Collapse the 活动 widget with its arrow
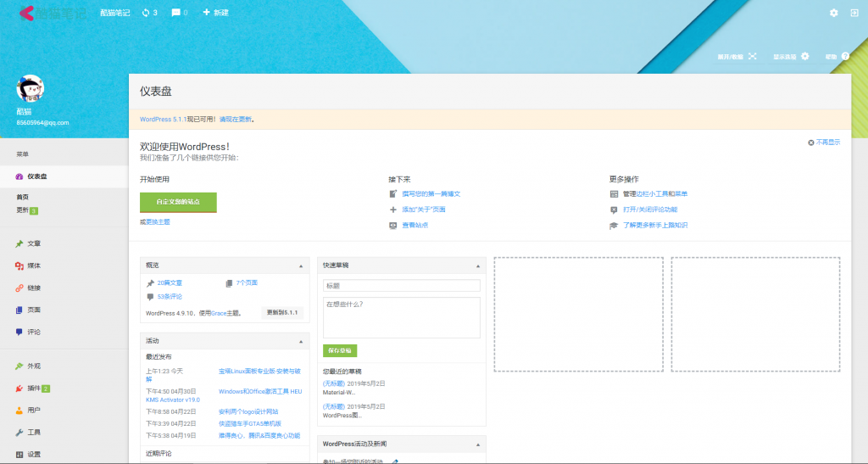 301,341
